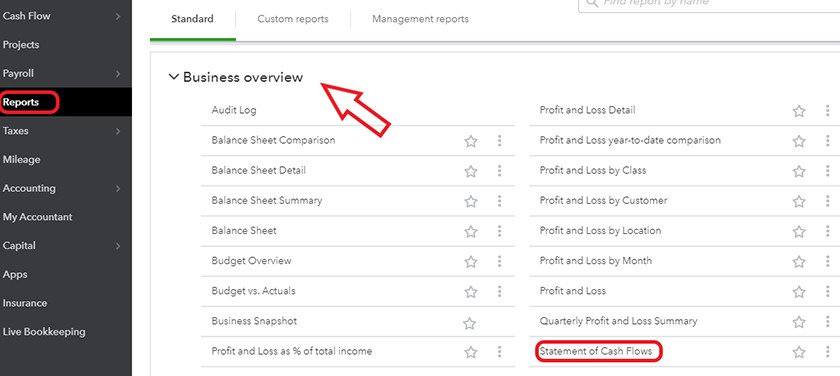
Task: Open Mileage in the sidebar
Action: 21,160
